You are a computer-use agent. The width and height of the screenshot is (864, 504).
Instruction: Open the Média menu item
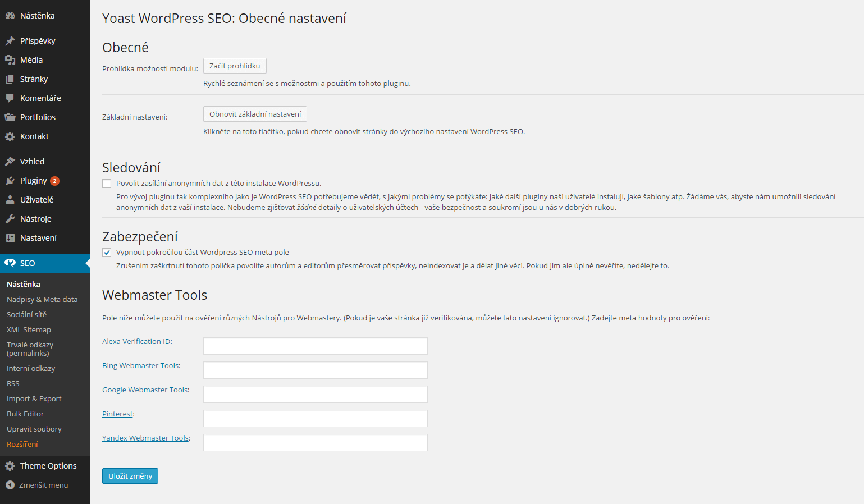[45, 60]
